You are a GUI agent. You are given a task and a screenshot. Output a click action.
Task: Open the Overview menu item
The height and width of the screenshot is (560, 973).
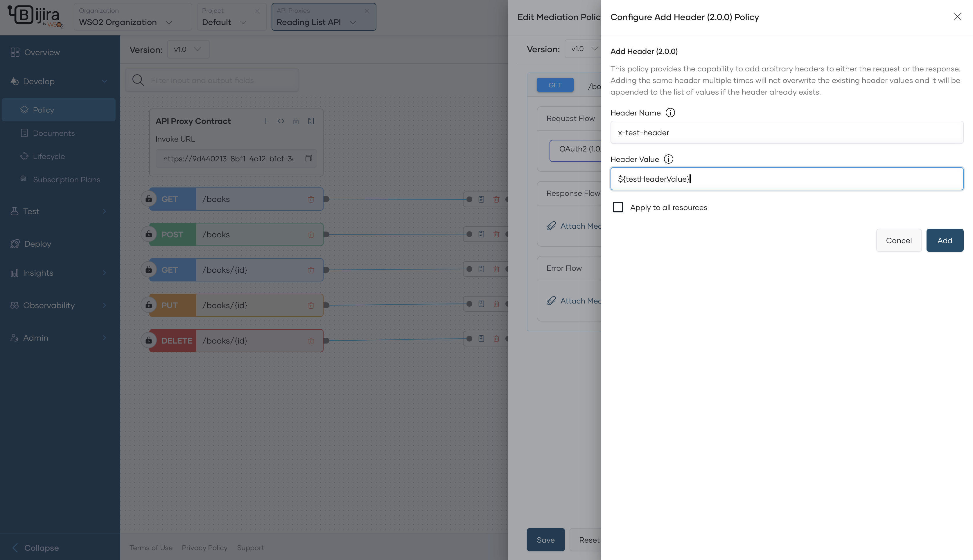[x=42, y=52]
